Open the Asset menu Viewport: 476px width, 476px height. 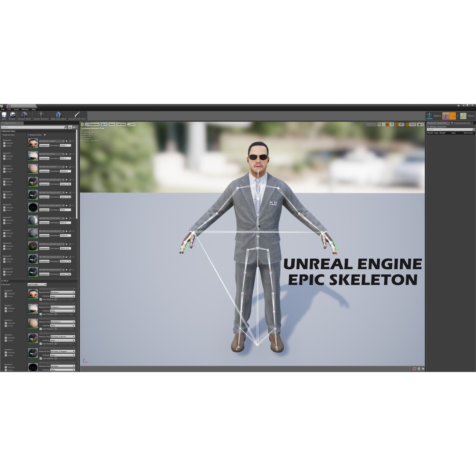pyautogui.click(x=16, y=109)
